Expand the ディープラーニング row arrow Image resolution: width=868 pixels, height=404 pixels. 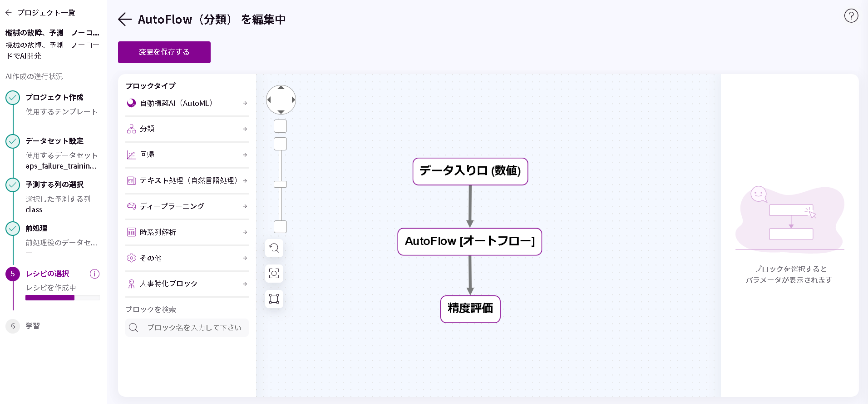click(x=245, y=206)
